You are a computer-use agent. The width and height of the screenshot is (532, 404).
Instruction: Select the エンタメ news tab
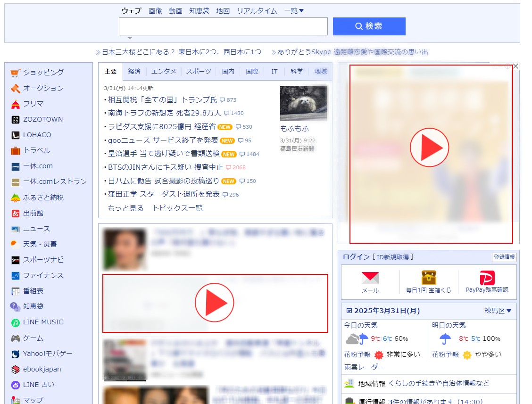164,72
